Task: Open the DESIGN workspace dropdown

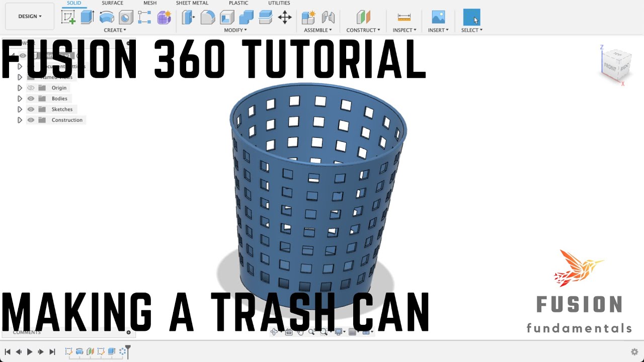Action: coord(30,16)
